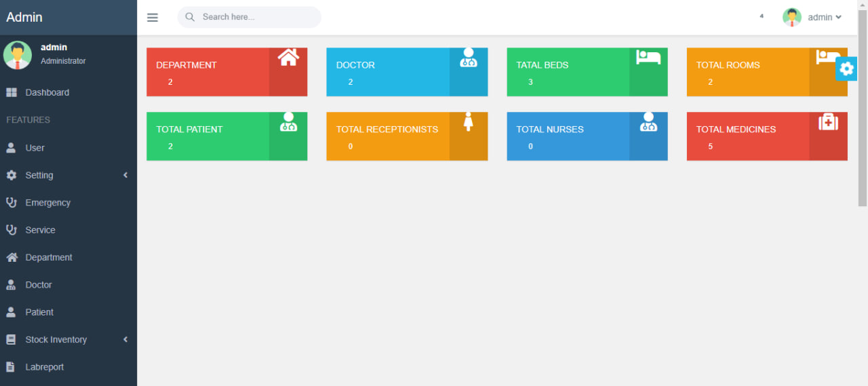Click the first-aid kit icon on Medicines card
The height and width of the screenshot is (386, 868).
coord(828,122)
